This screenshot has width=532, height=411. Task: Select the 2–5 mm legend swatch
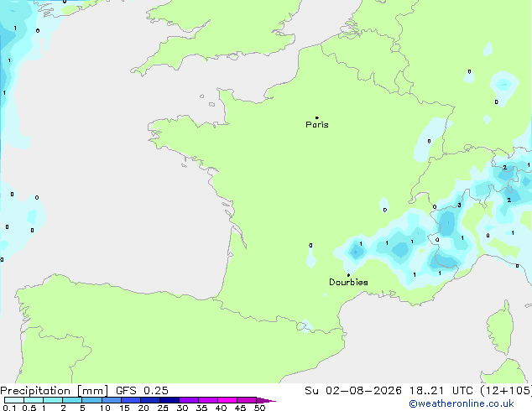[72, 400]
